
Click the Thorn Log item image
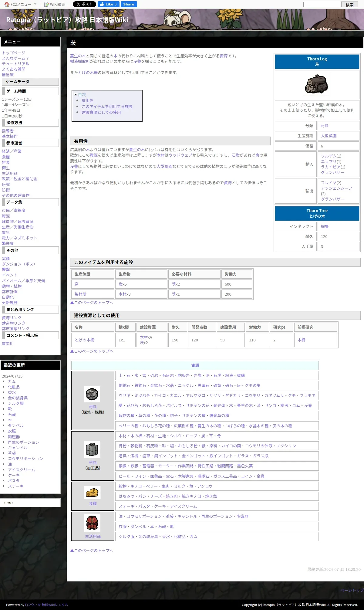[317, 84]
